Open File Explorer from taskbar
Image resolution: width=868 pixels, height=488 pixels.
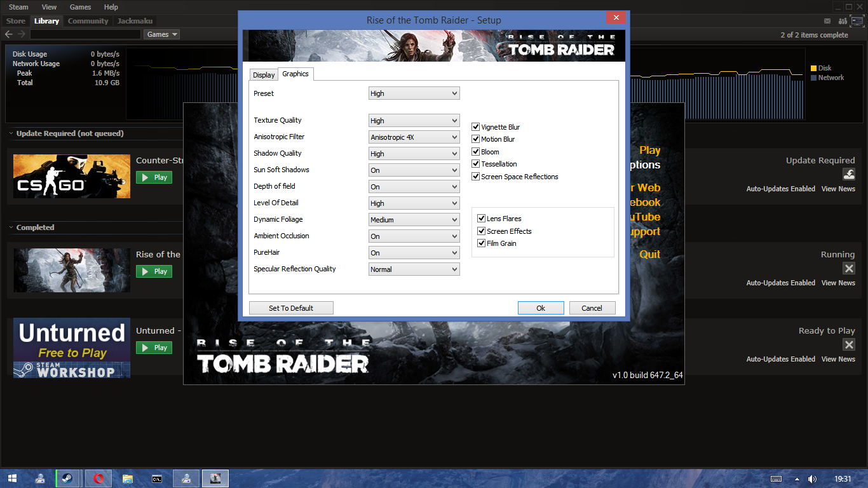point(128,478)
